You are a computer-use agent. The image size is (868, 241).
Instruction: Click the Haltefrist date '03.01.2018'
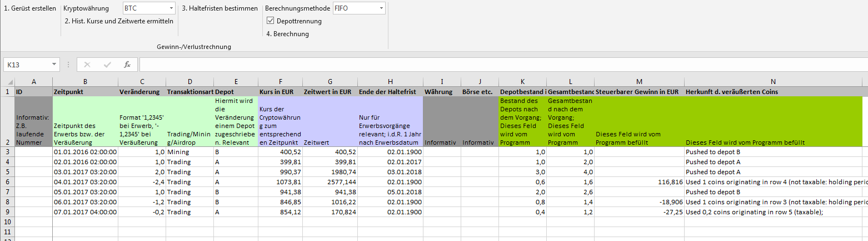click(390, 171)
